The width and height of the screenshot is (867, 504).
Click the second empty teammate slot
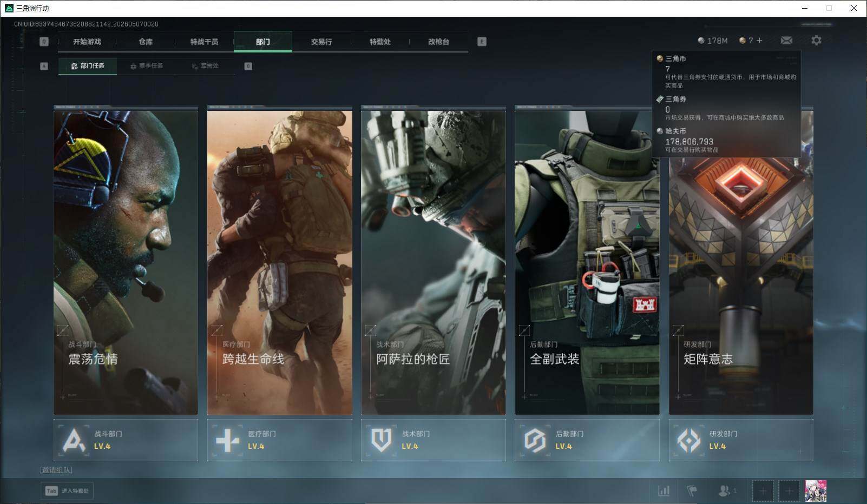click(789, 491)
